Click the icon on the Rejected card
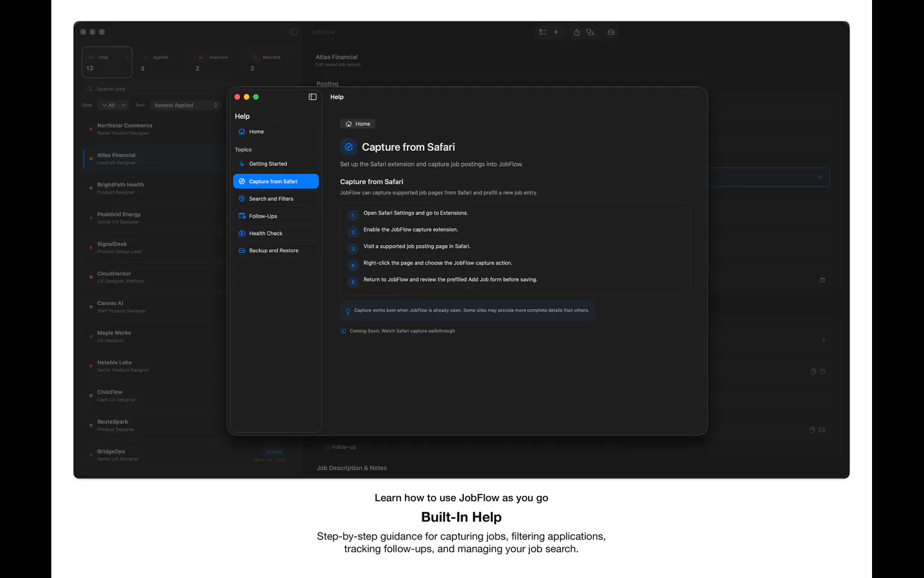Image resolution: width=924 pixels, height=578 pixels. [255, 57]
